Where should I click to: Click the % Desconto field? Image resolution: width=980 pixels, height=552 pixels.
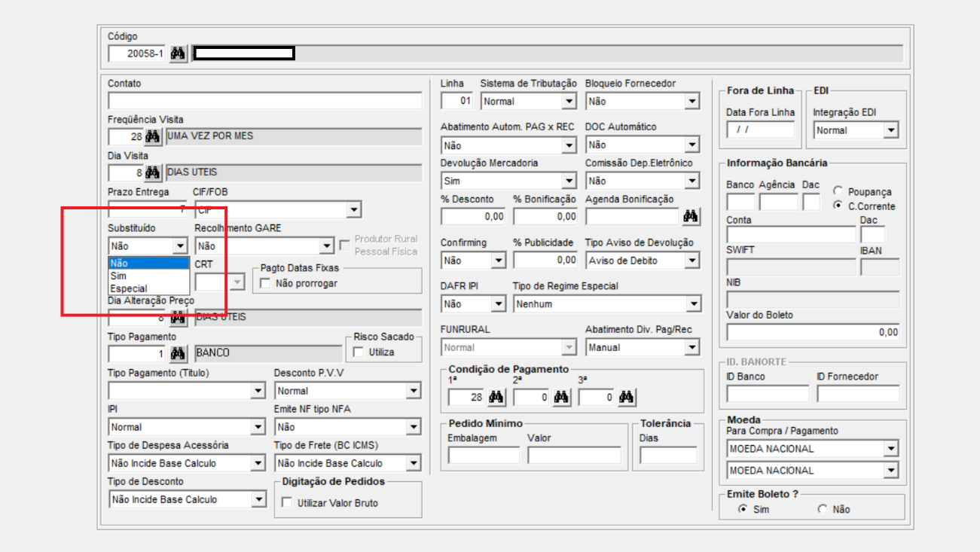point(474,217)
